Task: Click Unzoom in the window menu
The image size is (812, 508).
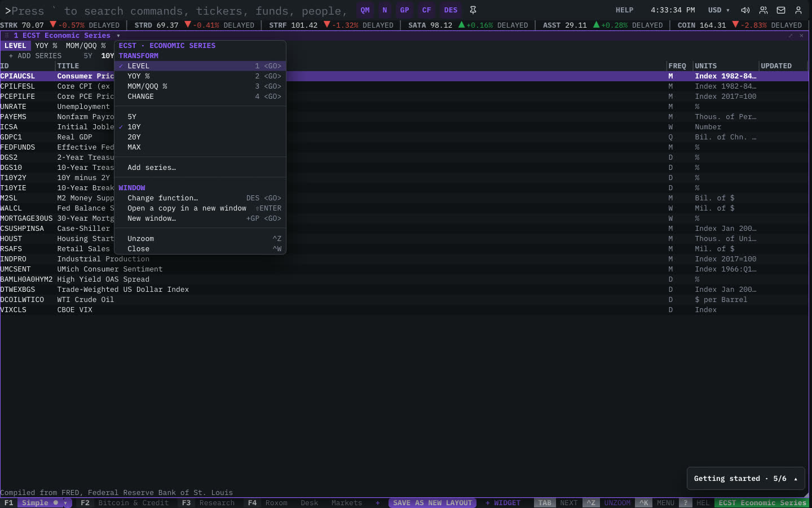Action: coord(200,239)
